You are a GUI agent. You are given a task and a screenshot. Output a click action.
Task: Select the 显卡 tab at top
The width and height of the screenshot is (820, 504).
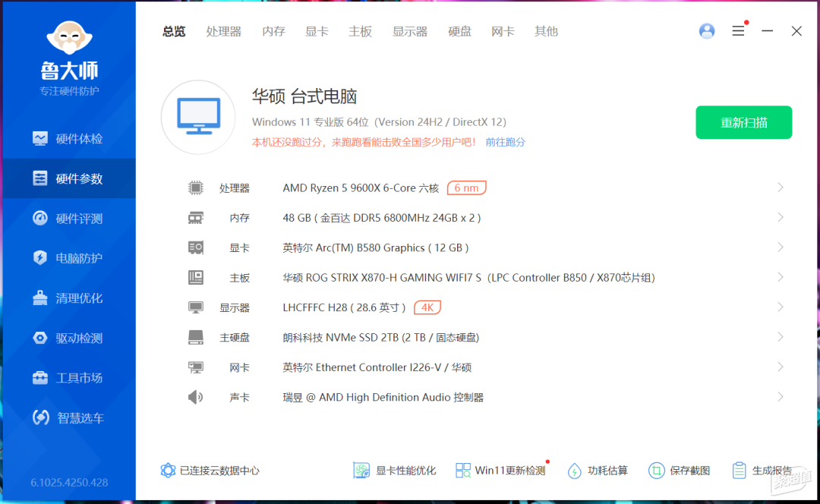(317, 31)
